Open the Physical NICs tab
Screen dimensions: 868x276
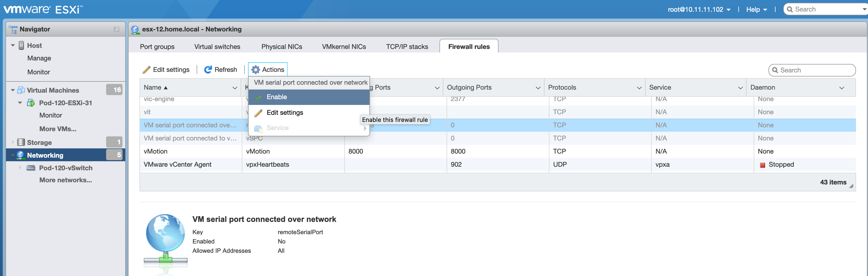click(281, 47)
